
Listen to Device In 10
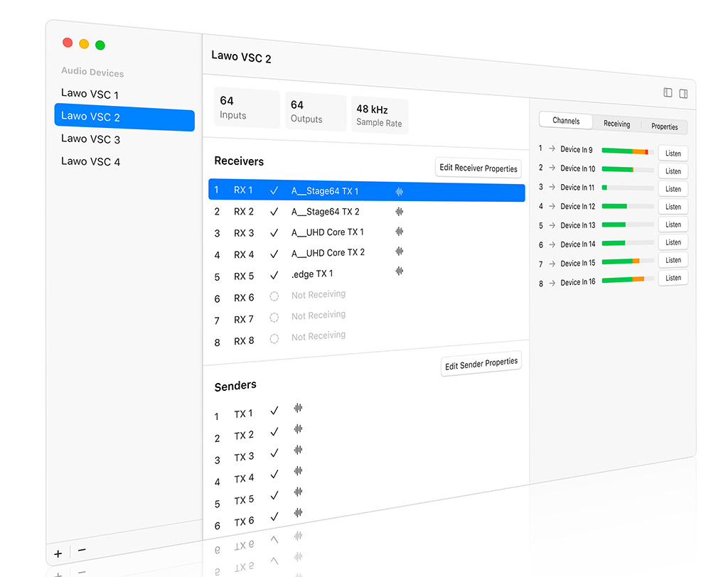click(673, 171)
